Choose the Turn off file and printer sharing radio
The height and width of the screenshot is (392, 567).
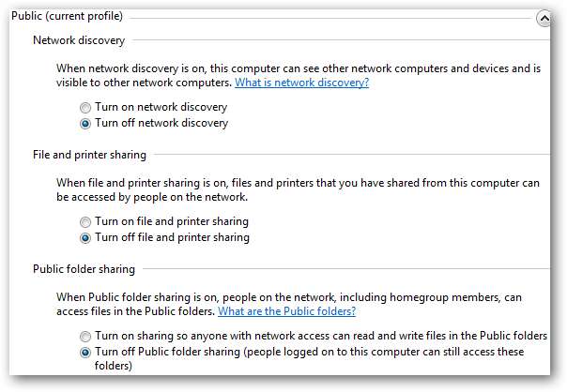(x=86, y=237)
